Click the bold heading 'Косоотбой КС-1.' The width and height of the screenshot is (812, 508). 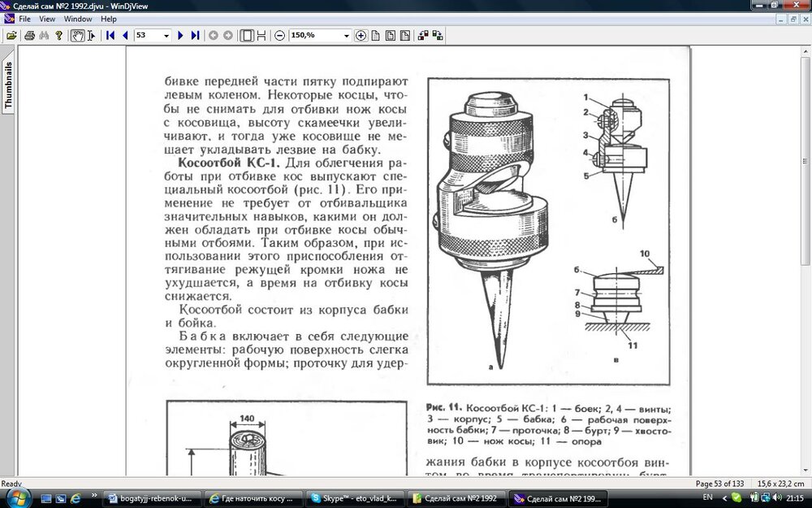tap(229, 163)
